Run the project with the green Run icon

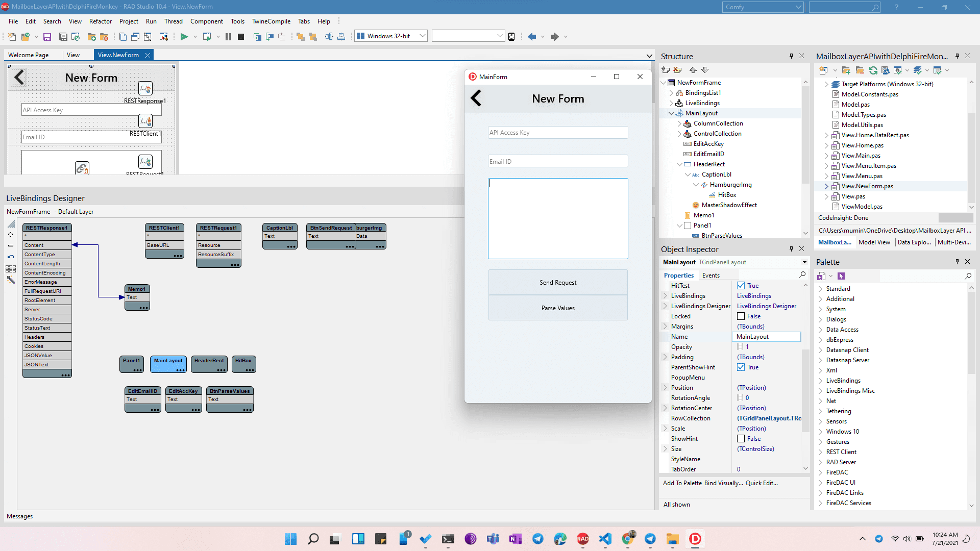184,36
